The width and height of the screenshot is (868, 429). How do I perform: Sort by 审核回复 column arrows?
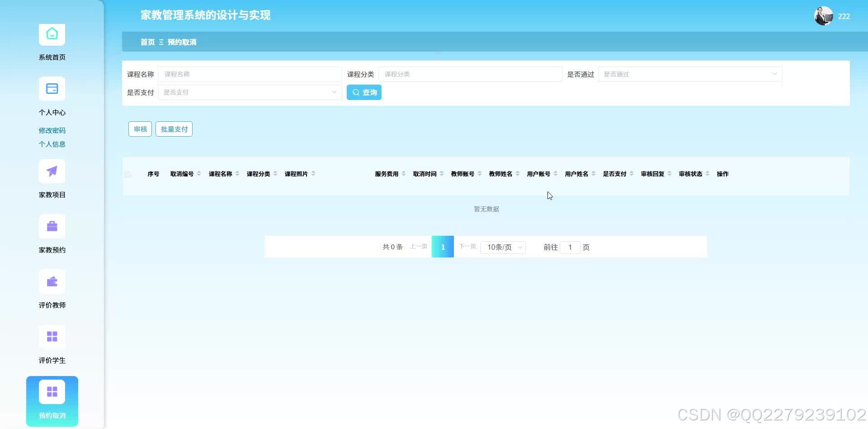click(670, 174)
